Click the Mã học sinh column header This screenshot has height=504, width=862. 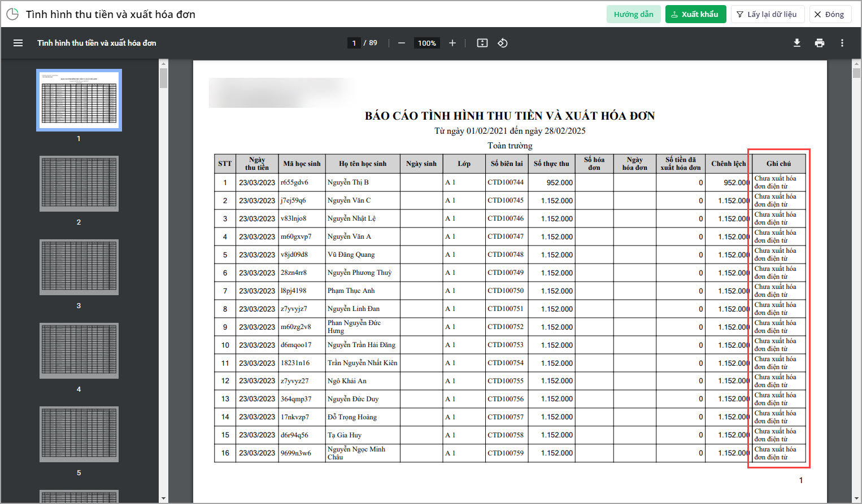[302, 164]
